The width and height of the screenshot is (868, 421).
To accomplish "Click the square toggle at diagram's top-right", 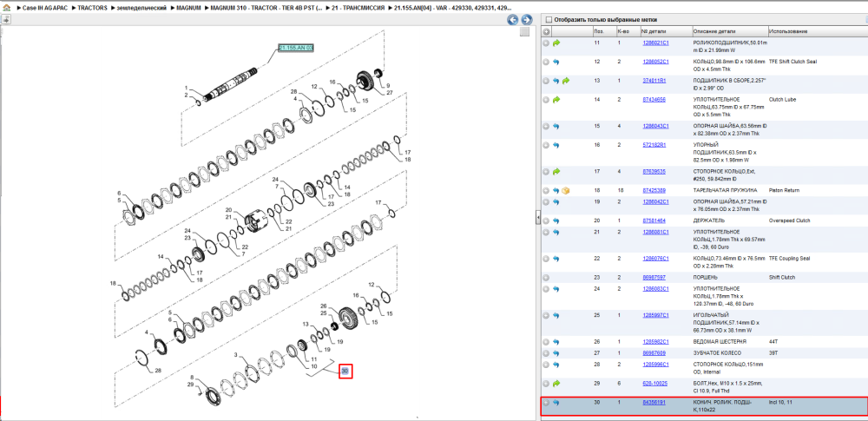I will [524, 32].
